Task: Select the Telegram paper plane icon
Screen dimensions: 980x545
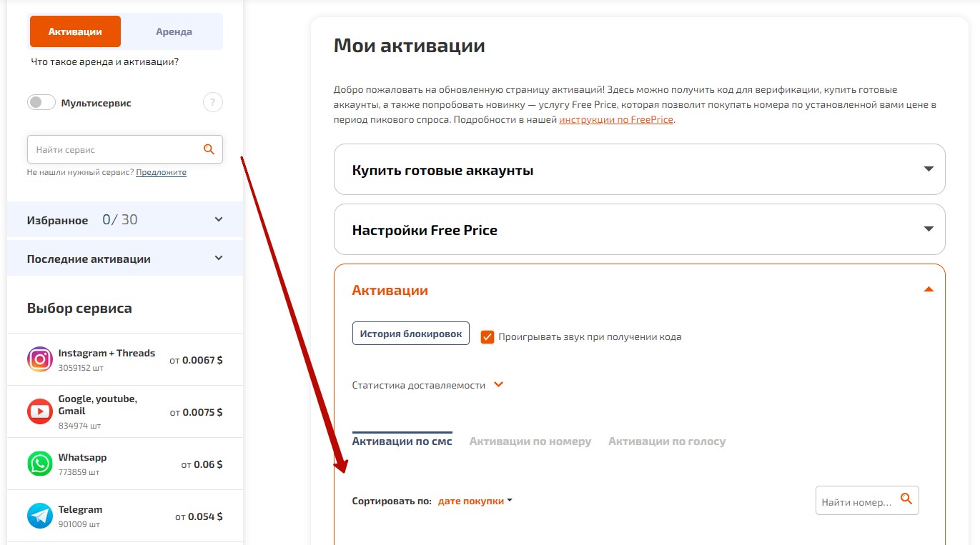Action: 40,516
